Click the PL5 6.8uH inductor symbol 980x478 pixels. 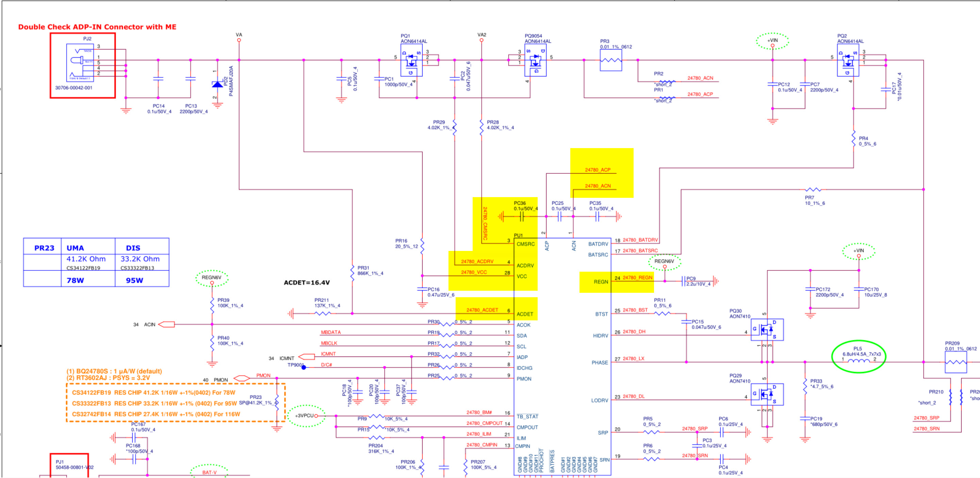point(858,361)
